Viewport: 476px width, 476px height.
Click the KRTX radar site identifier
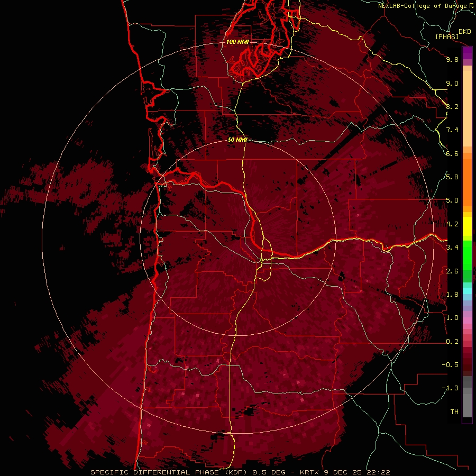(309, 472)
